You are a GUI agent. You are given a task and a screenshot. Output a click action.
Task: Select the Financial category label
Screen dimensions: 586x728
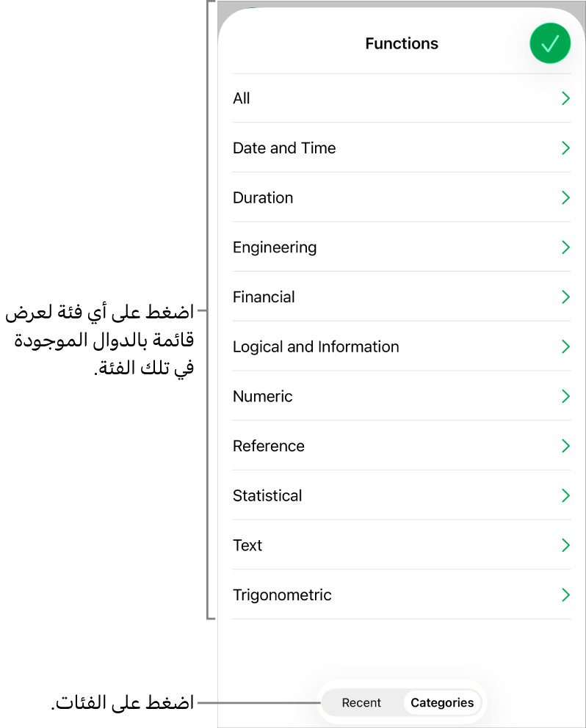point(264,297)
